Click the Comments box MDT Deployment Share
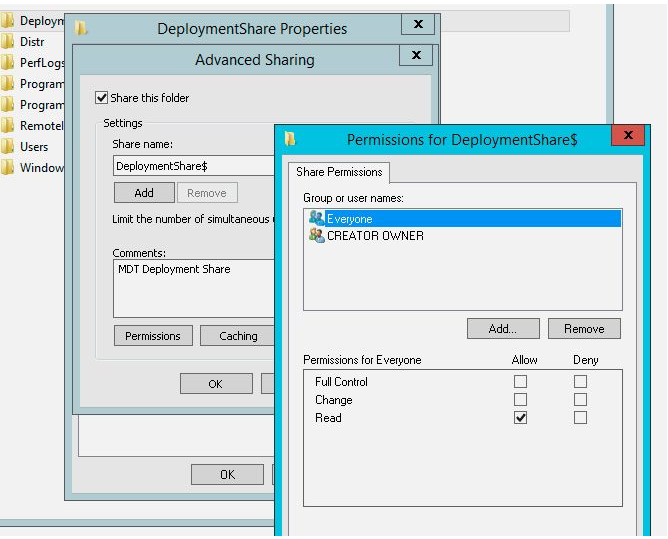 tap(194, 288)
